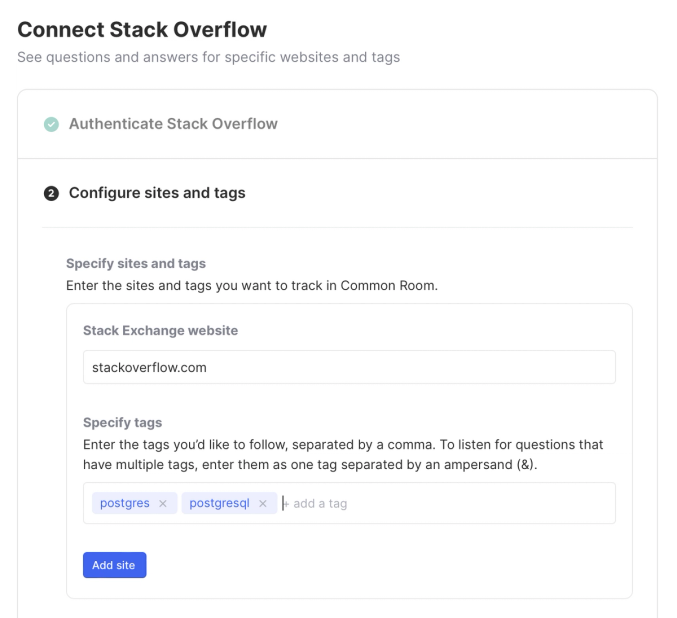Click the Specify tags label
Screen dimensions: 677x618
123,422
